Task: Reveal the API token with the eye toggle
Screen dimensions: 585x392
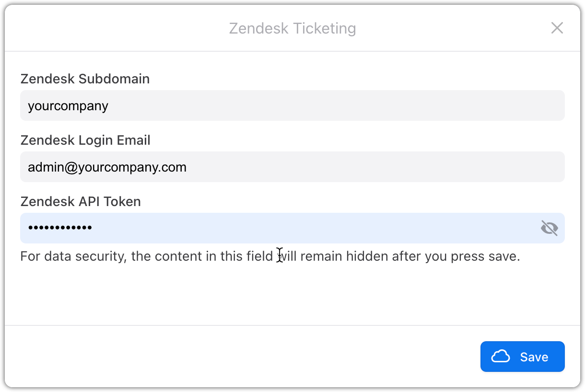Action: [549, 228]
